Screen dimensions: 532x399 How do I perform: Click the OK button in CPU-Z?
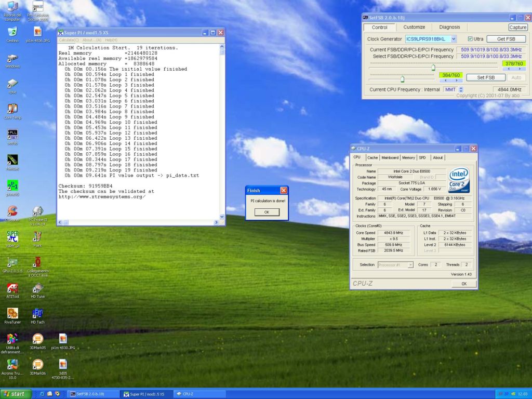(x=464, y=284)
